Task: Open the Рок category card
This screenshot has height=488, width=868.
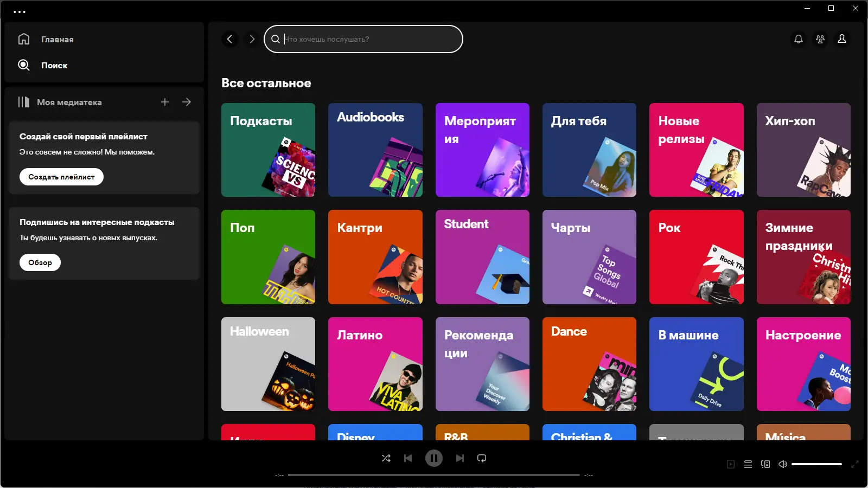Action: point(697,257)
